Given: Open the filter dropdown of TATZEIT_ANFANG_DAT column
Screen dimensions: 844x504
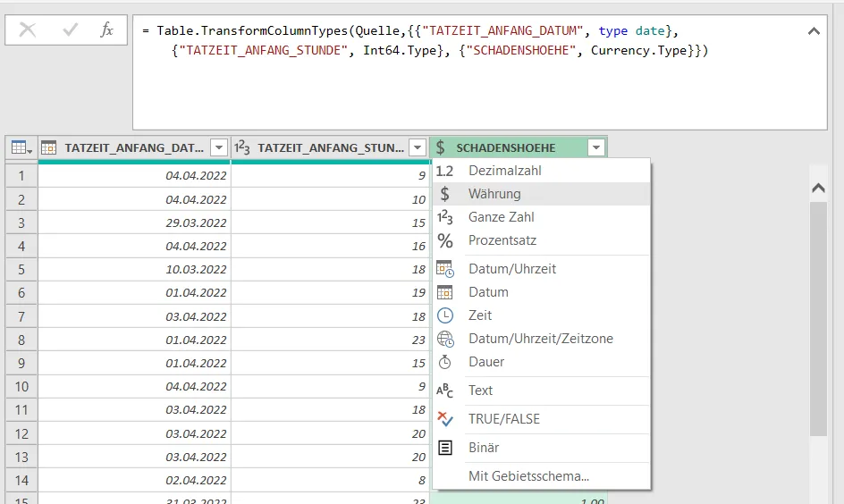Looking at the screenshot, I should click(x=218, y=147).
